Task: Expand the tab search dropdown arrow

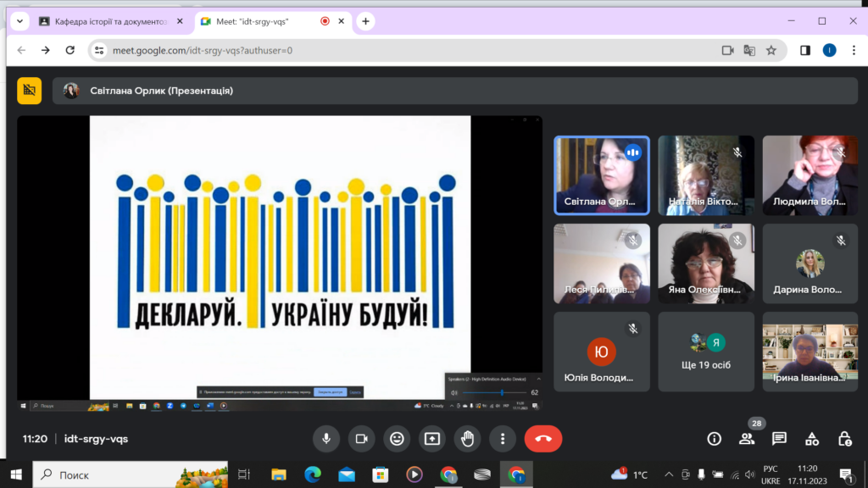Action: (19, 21)
